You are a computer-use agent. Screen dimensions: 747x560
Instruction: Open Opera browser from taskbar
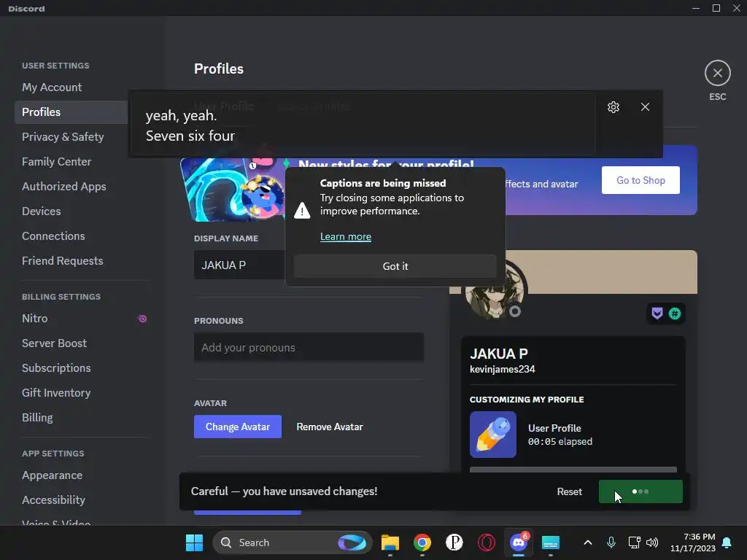pos(487,542)
